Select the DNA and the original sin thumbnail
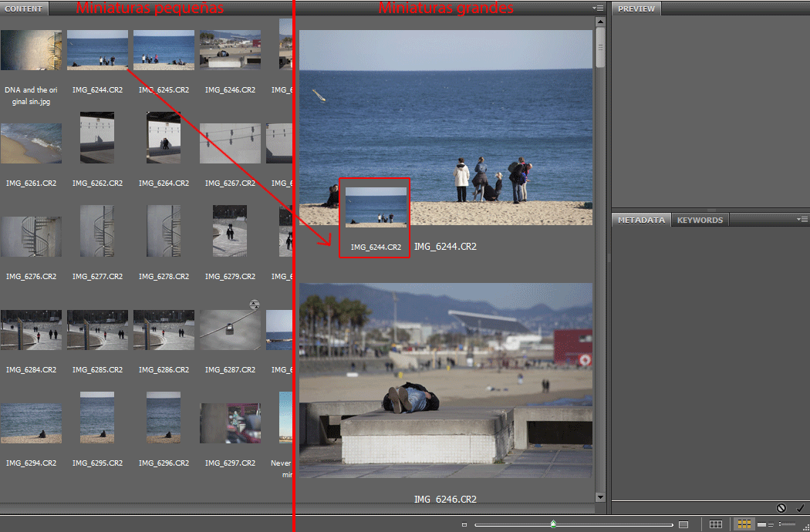Viewport: 810px width, 532px height. (31, 50)
